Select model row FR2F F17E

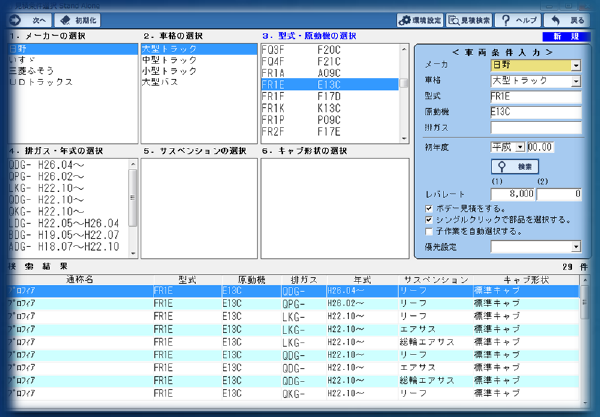click(330, 132)
